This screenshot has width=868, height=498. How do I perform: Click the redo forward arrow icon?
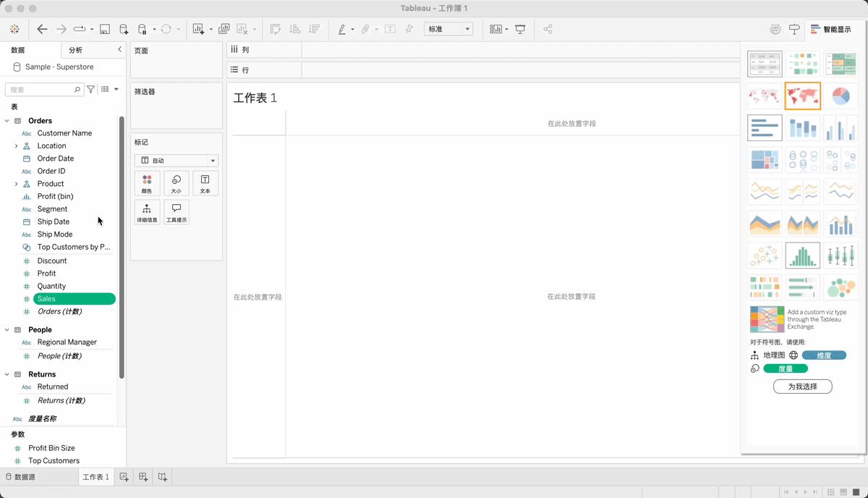tap(61, 29)
